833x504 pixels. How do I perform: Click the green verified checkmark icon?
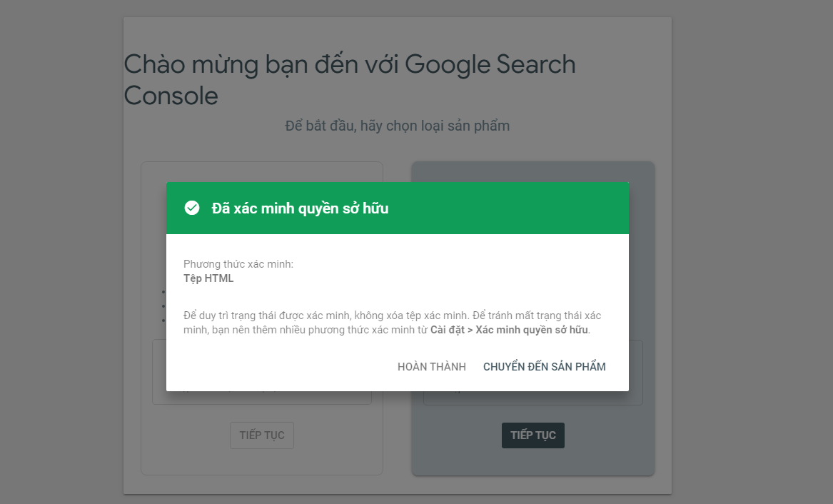(x=192, y=208)
